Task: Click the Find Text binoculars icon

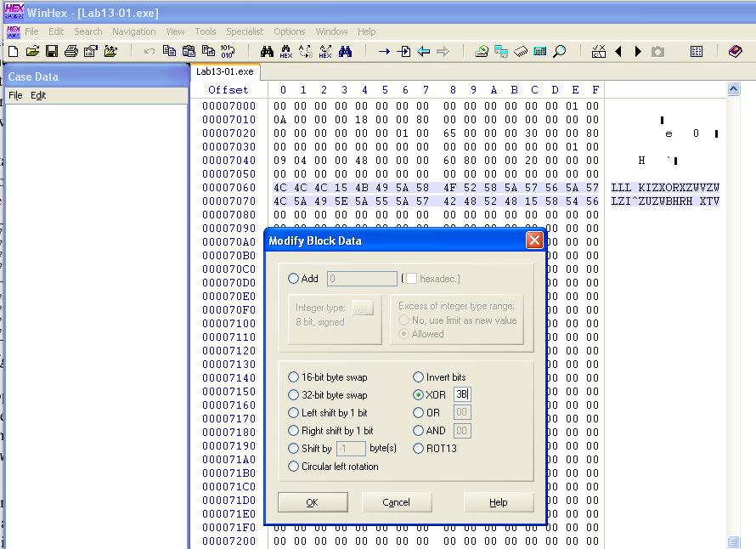Action: pos(267,51)
